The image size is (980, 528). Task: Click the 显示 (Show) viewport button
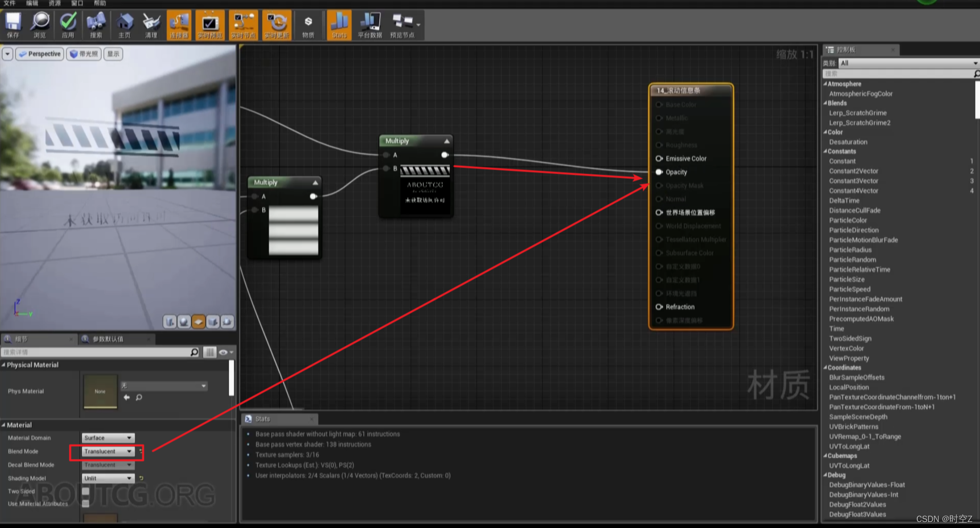113,54
